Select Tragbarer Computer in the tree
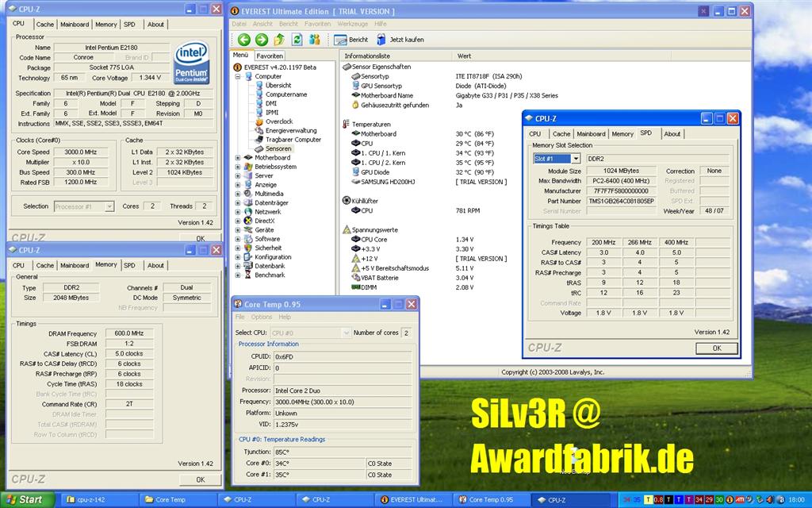Screen dimensions: 812x508 click(293, 140)
